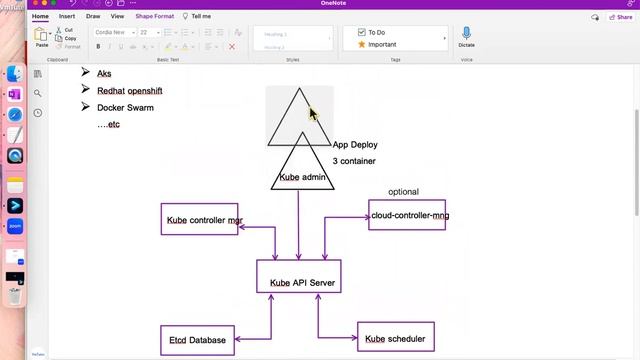The height and width of the screenshot is (360, 640).
Task: Click the Undo arrow in title bar
Action: pyautogui.click(x=72, y=3)
